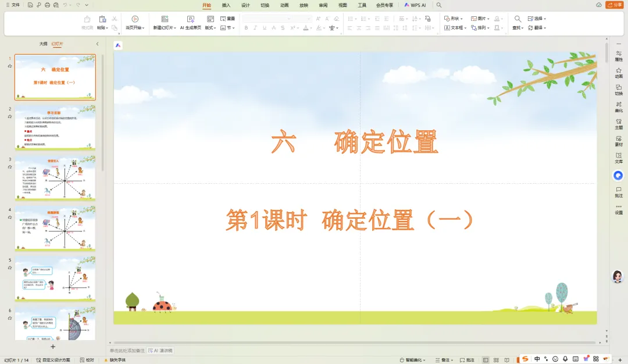Click the AI 生成单页 button
Viewport: 628px width, 364px height.
pos(191,23)
